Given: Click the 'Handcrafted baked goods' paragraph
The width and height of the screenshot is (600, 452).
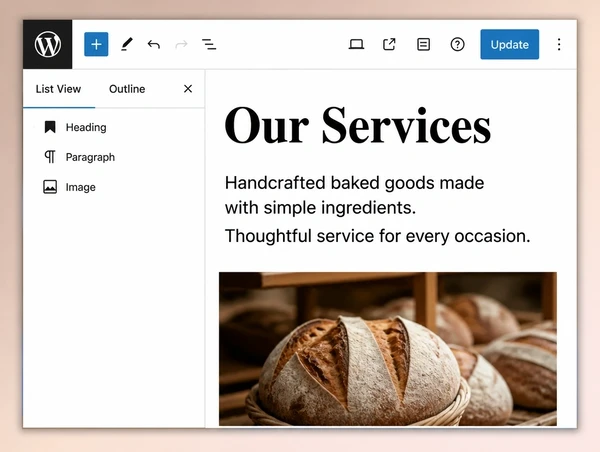Looking at the screenshot, I should pyautogui.click(x=354, y=195).
